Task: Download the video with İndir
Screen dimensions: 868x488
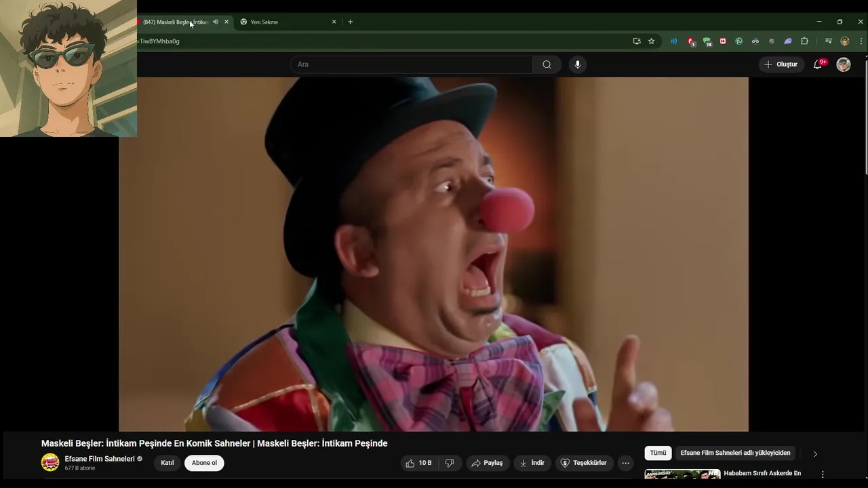Action: point(532,463)
